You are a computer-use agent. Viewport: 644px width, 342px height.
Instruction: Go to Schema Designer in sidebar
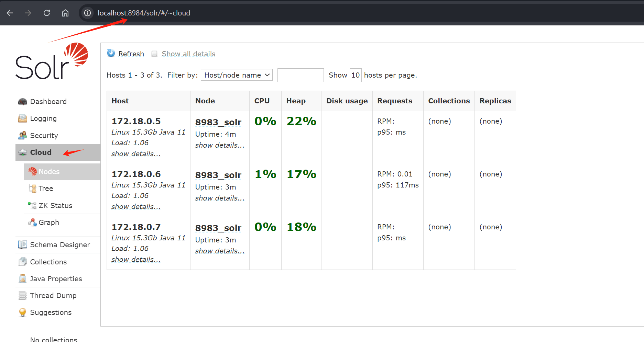60,245
